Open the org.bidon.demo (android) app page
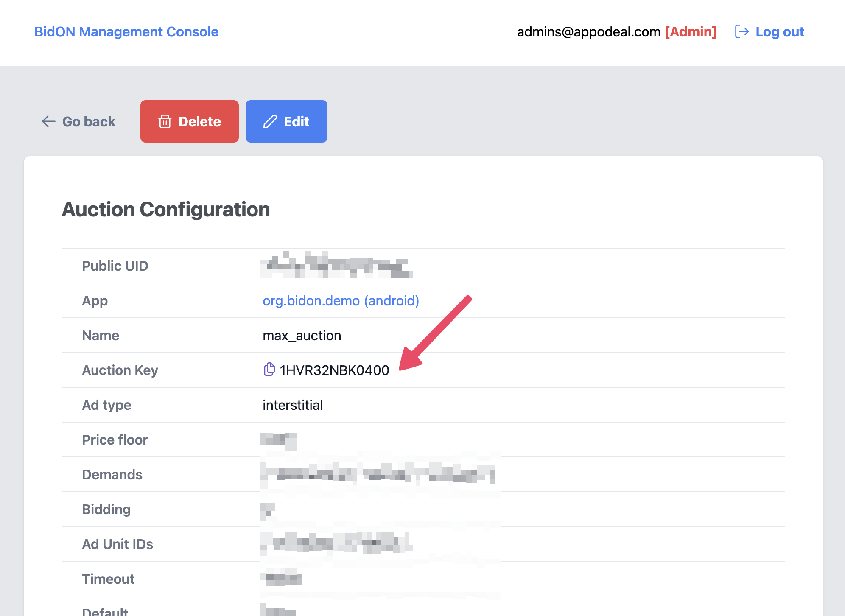This screenshot has height=616, width=845. tap(341, 301)
